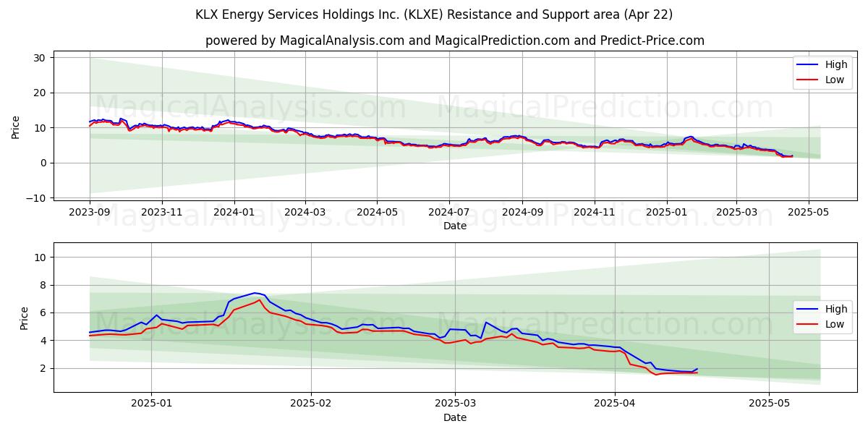Click the '2024-03' x-axis label in top chart
This screenshot has height=434, width=868.
(305, 213)
